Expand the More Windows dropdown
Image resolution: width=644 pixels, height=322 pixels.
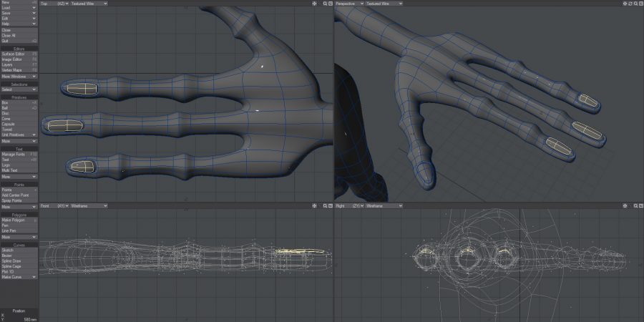point(19,76)
